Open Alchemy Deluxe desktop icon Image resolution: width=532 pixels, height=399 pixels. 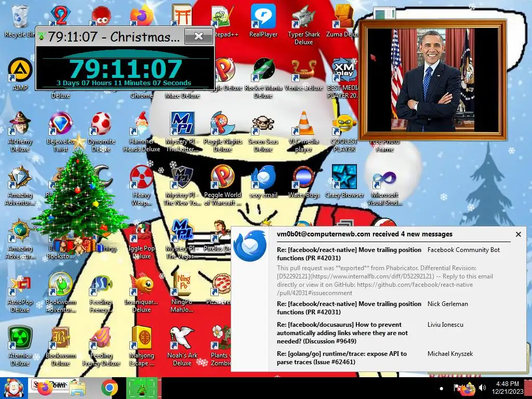click(20, 131)
